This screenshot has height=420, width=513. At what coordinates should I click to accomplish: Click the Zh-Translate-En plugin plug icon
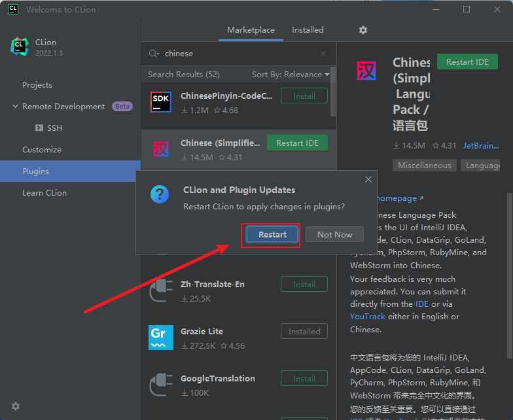161,290
